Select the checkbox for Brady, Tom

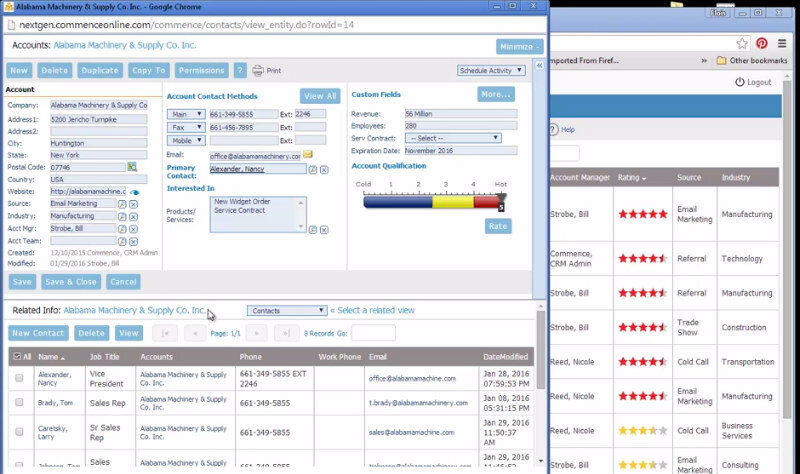tap(18, 402)
